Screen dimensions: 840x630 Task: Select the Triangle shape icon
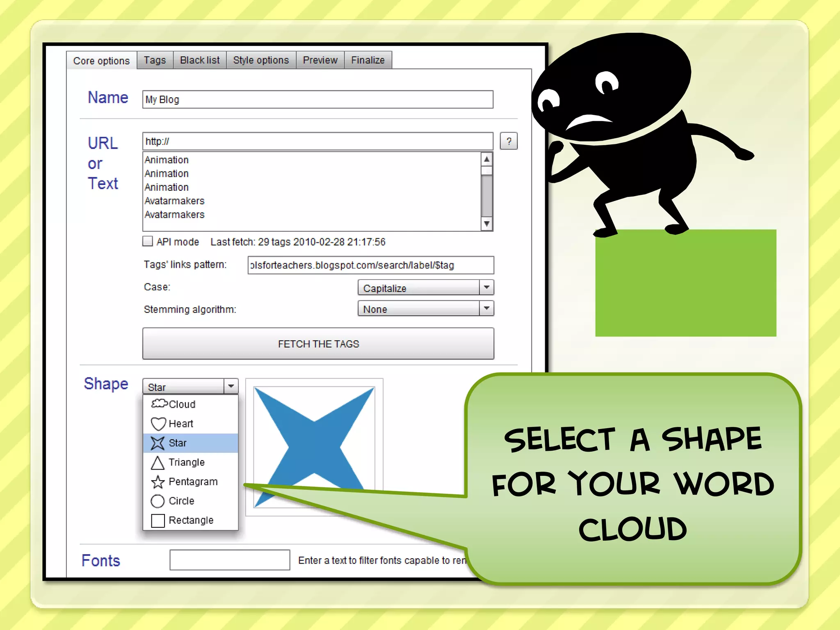tap(157, 463)
